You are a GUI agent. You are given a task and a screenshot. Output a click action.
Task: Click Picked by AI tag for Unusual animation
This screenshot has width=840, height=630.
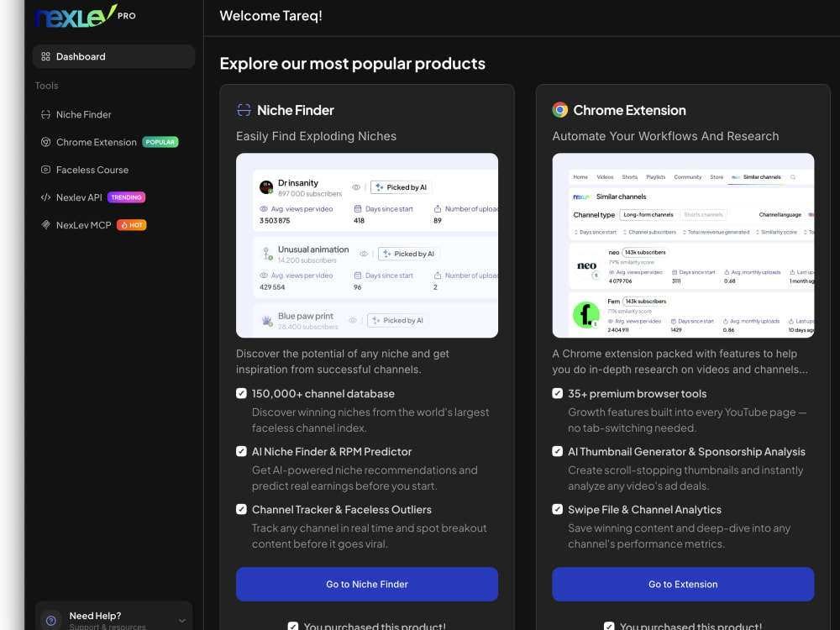(x=409, y=254)
